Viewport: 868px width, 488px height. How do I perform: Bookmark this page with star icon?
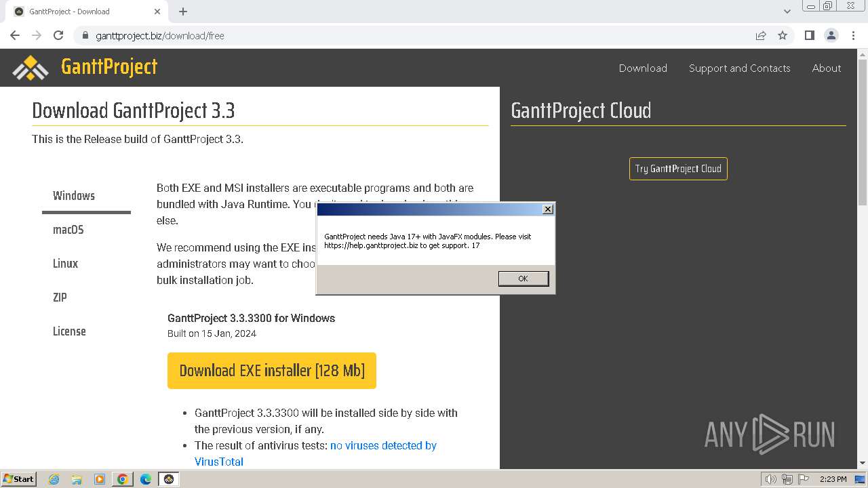pos(783,35)
